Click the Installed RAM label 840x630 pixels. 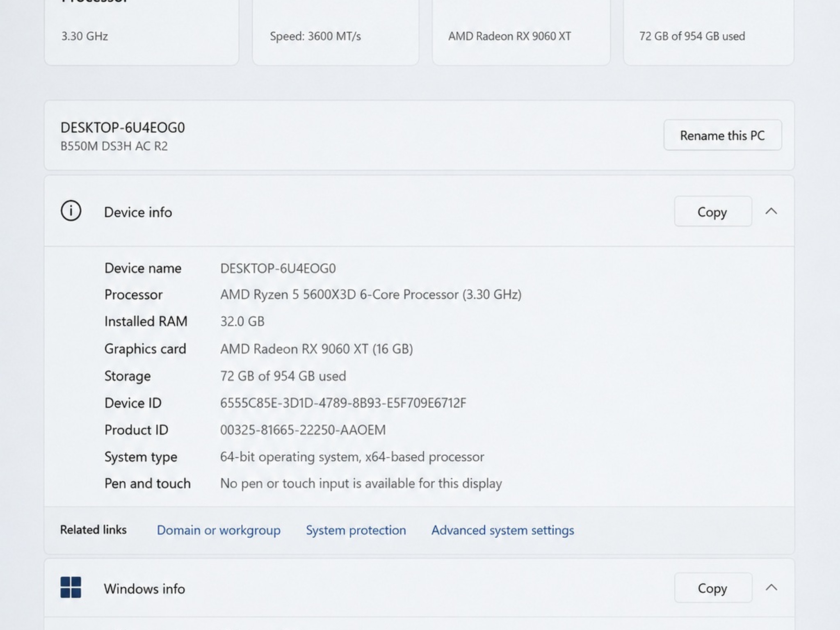click(x=146, y=321)
